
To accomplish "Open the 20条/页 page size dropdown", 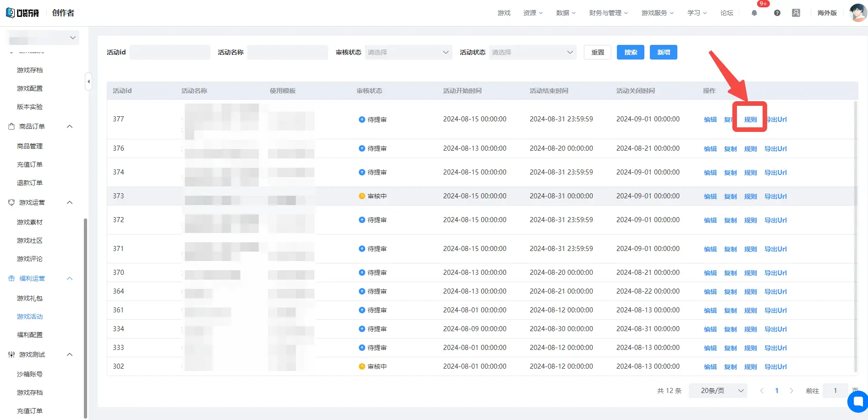I will coord(718,391).
